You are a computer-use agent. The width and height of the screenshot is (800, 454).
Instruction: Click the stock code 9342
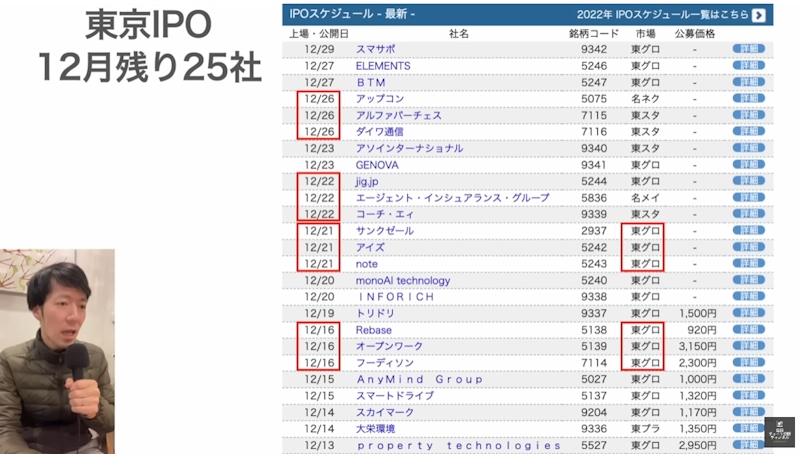tap(594, 49)
